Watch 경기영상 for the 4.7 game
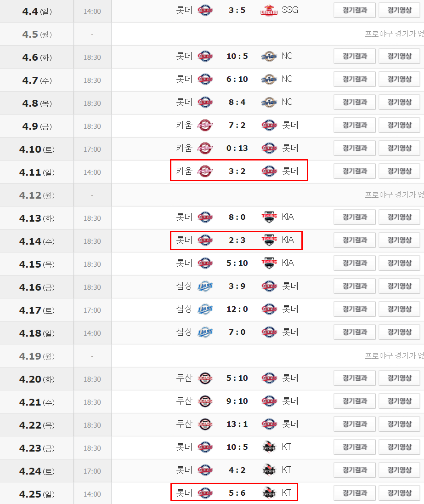Viewport: 424px width, 504px height. point(399,79)
